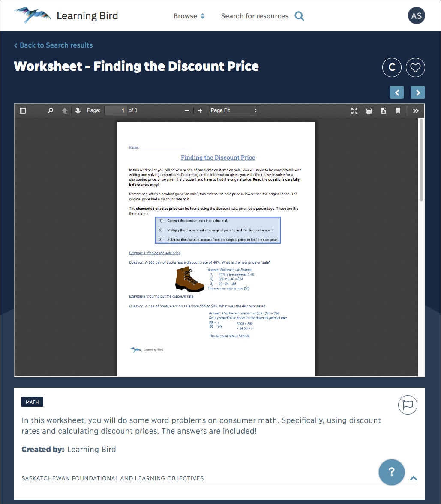Open the current view bookmark tool
Image resolution: width=441 pixels, height=504 pixels.
(398, 110)
